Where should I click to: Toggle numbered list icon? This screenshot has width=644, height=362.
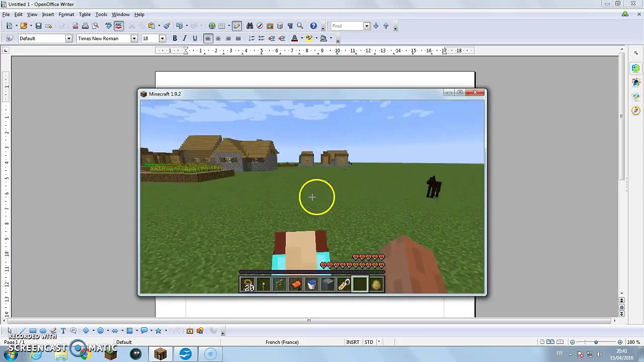click(251, 39)
